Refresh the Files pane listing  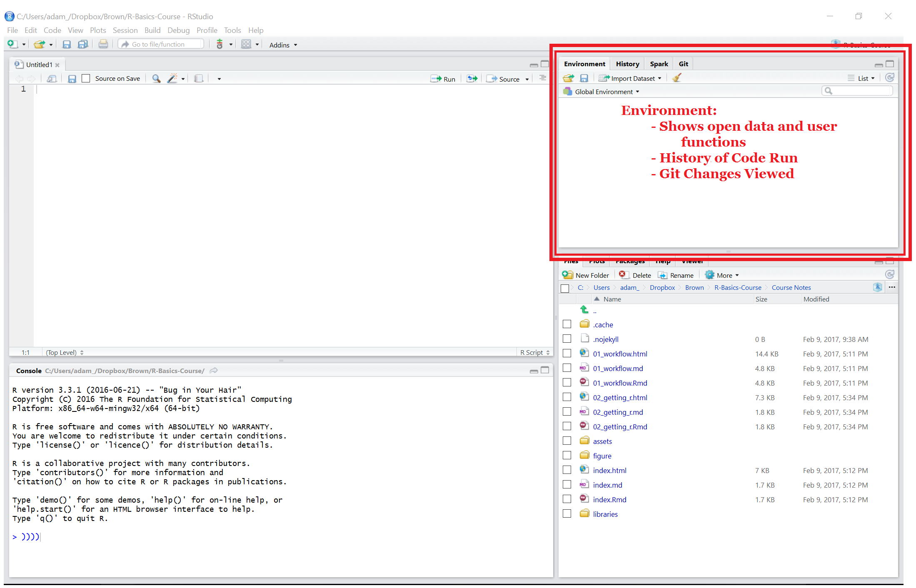[x=889, y=275]
